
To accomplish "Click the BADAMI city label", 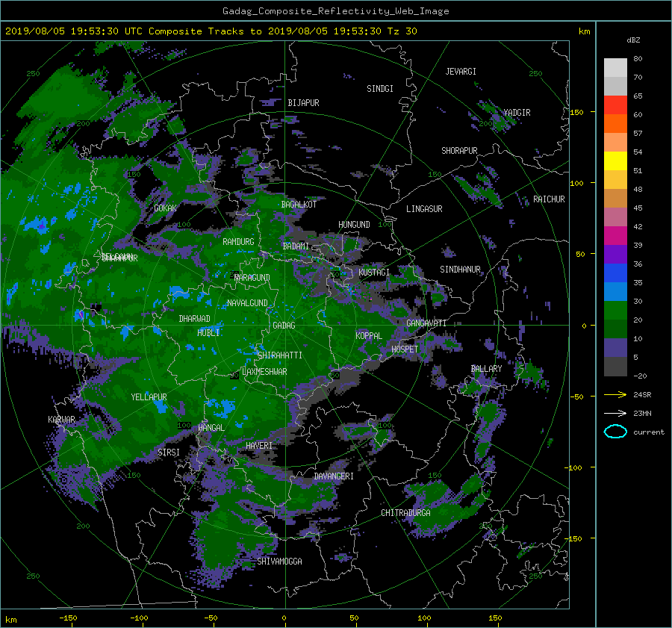I will coord(296,246).
